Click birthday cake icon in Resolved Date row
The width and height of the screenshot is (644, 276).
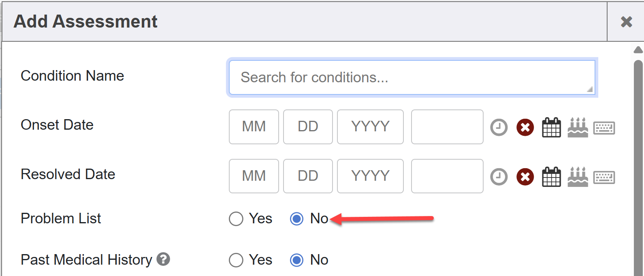tap(578, 177)
